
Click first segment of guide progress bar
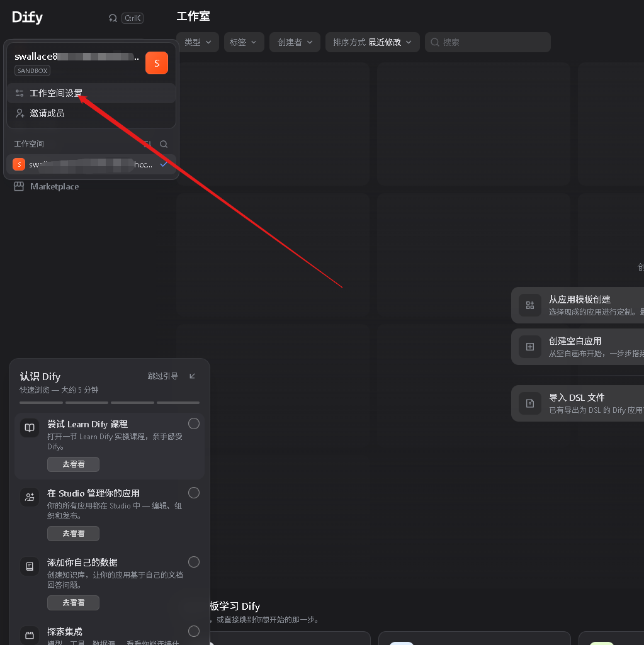click(41, 403)
